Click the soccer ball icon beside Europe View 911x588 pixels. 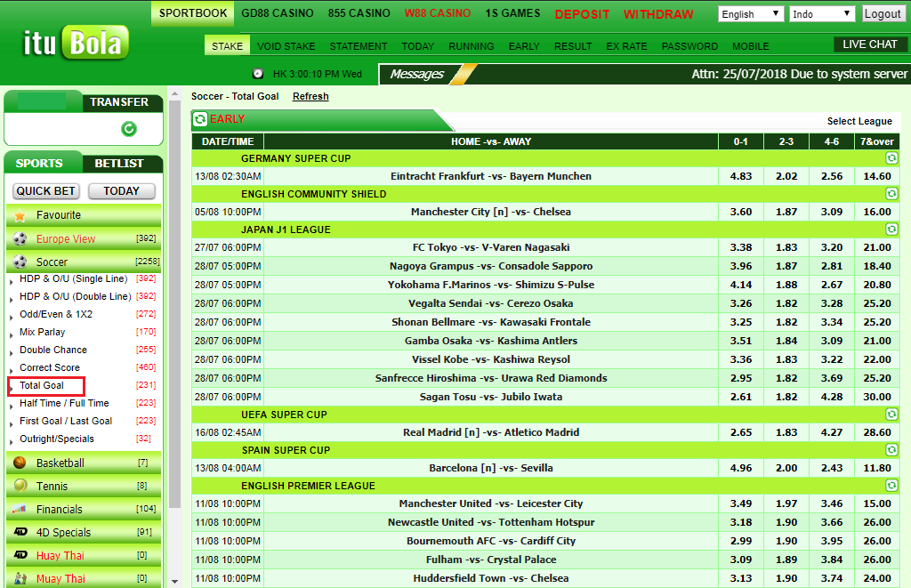tap(20, 238)
